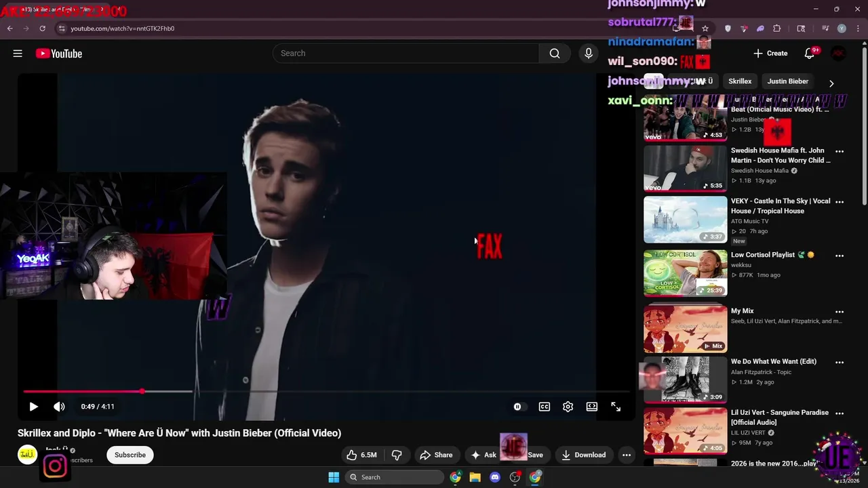Open options for Low Cortisol Playlist
The image size is (868, 488).
tap(840, 256)
